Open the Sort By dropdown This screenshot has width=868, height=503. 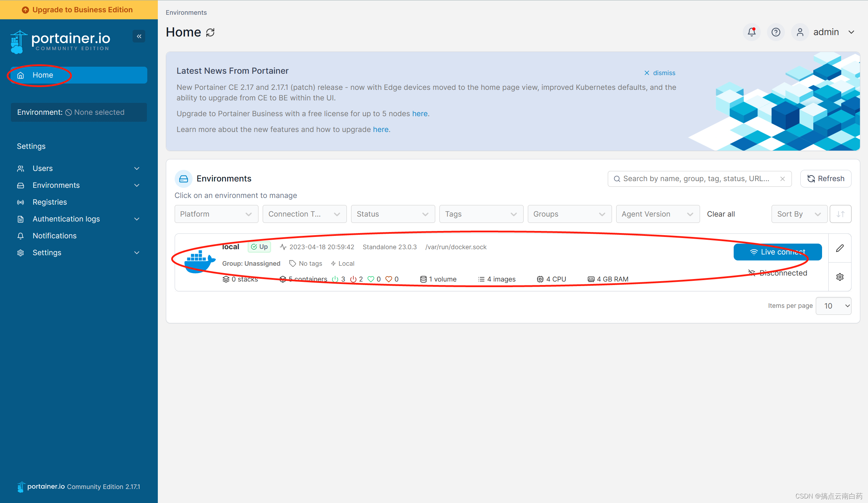[799, 214]
